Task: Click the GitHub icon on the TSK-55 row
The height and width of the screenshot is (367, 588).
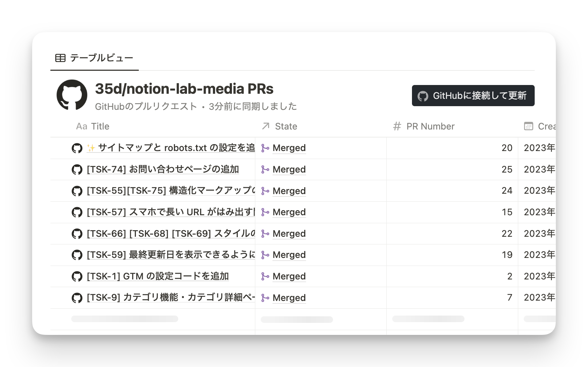Action: [77, 191]
